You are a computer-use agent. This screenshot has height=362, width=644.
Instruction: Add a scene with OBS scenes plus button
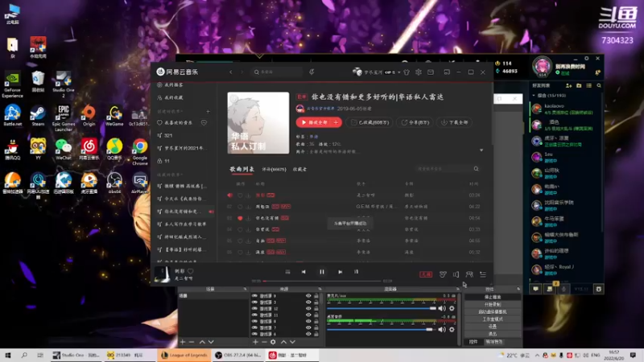(x=183, y=342)
